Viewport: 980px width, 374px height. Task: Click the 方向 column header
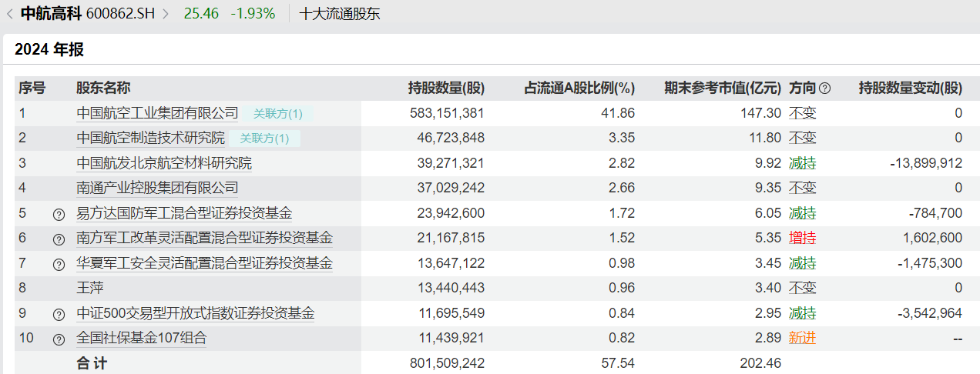point(802,88)
